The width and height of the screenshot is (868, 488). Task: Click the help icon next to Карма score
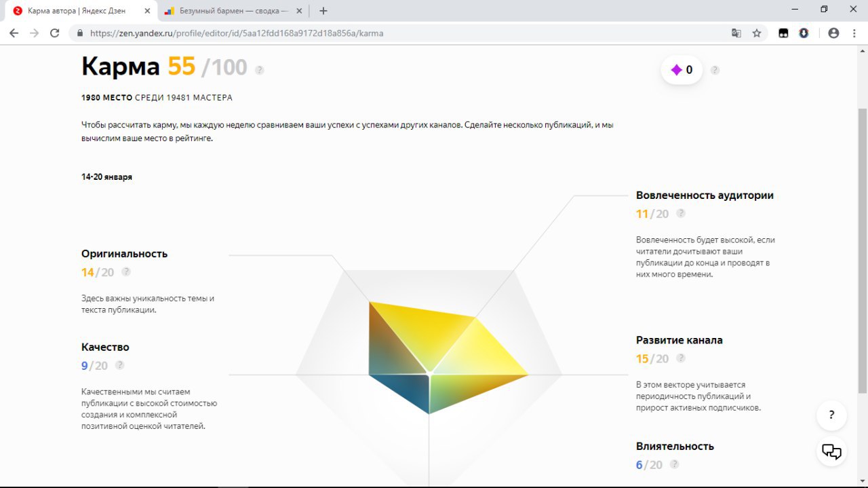260,70
